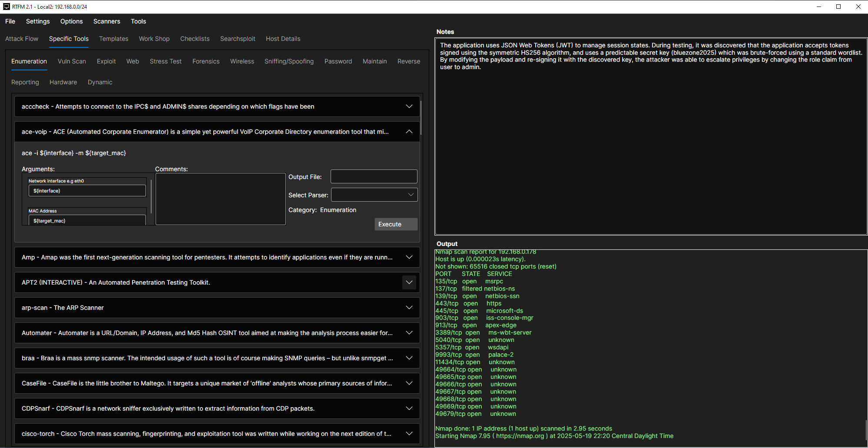Expand the arp-scan tool entry

tap(409, 308)
